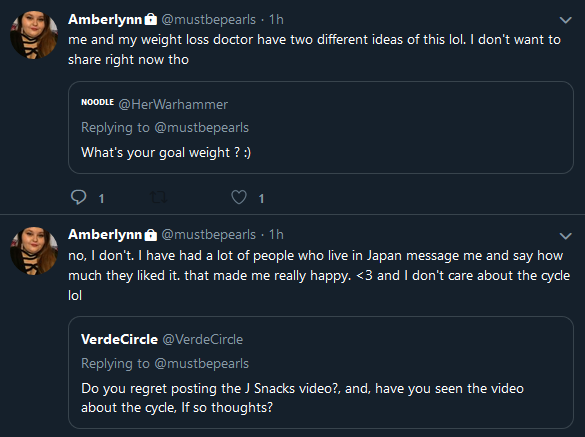Open Amberlynn's avatar on second tweet

(34, 251)
